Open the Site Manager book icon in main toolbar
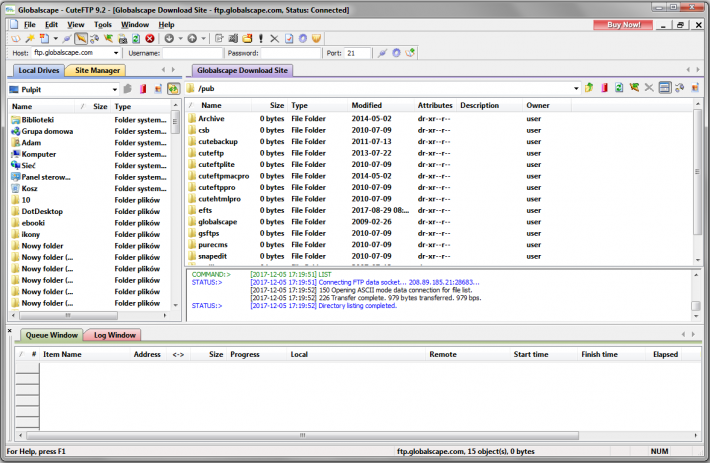The image size is (710, 463). pos(16,39)
